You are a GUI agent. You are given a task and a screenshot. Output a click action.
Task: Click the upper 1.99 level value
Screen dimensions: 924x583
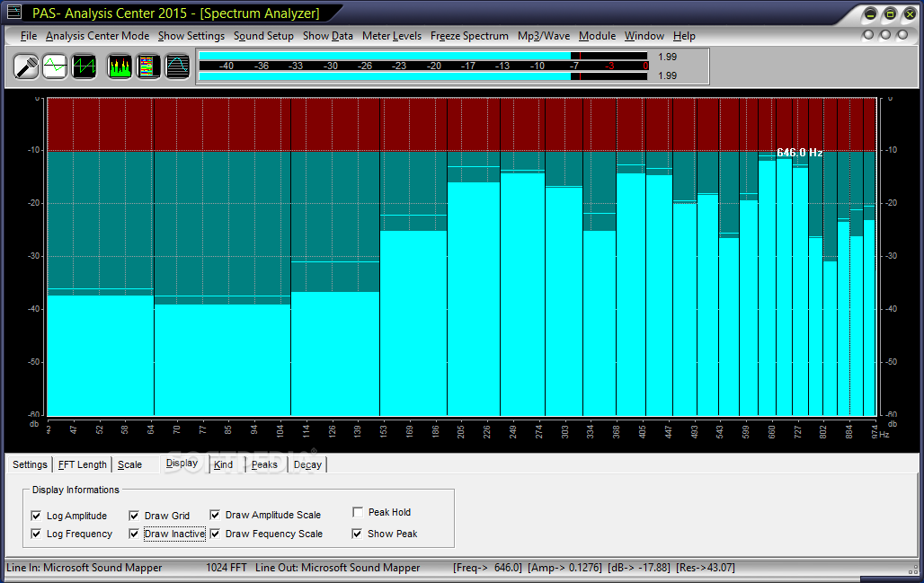(x=668, y=57)
